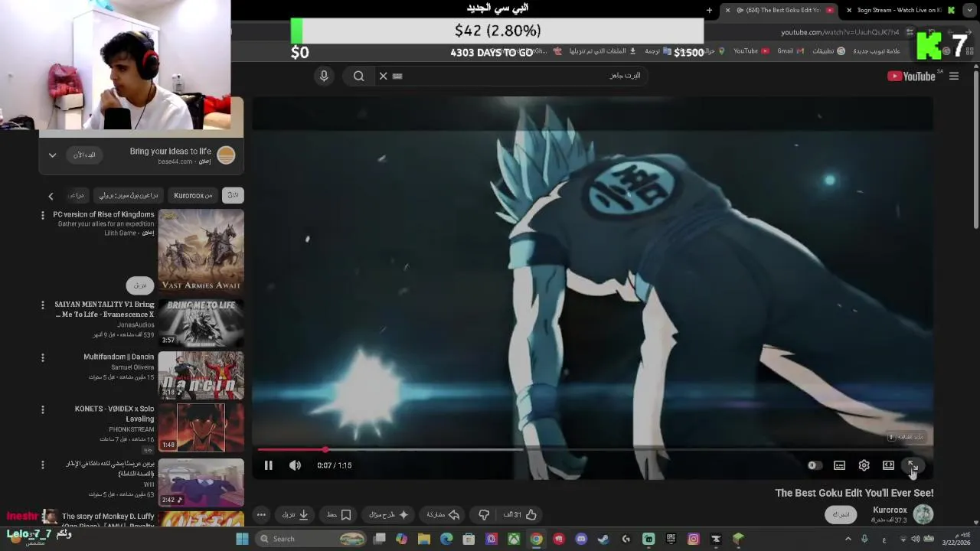This screenshot has height=551, width=980.
Task: Like the video with thumbs up
Action: coord(521,515)
